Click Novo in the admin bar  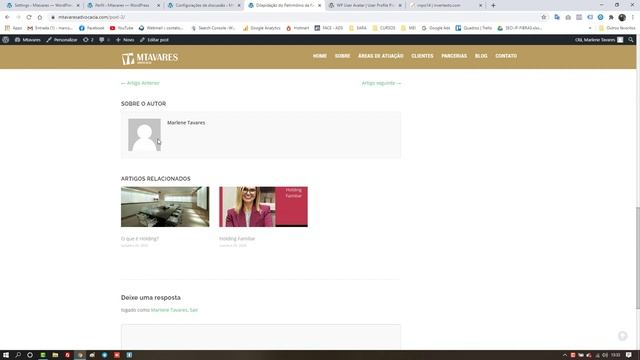125,40
